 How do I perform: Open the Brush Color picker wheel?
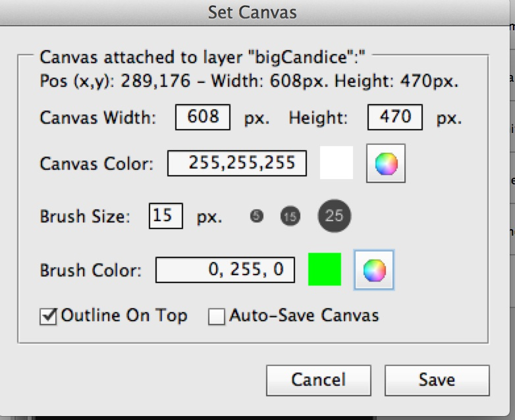click(374, 270)
